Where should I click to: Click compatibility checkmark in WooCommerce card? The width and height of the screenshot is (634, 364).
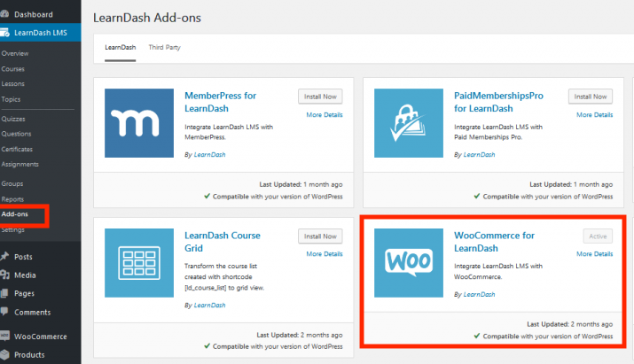pos(477,336)
